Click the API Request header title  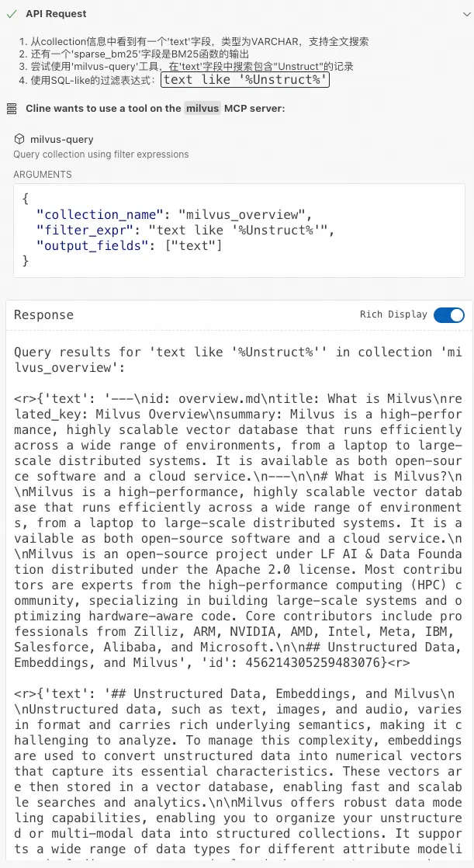tap(56, 14)
